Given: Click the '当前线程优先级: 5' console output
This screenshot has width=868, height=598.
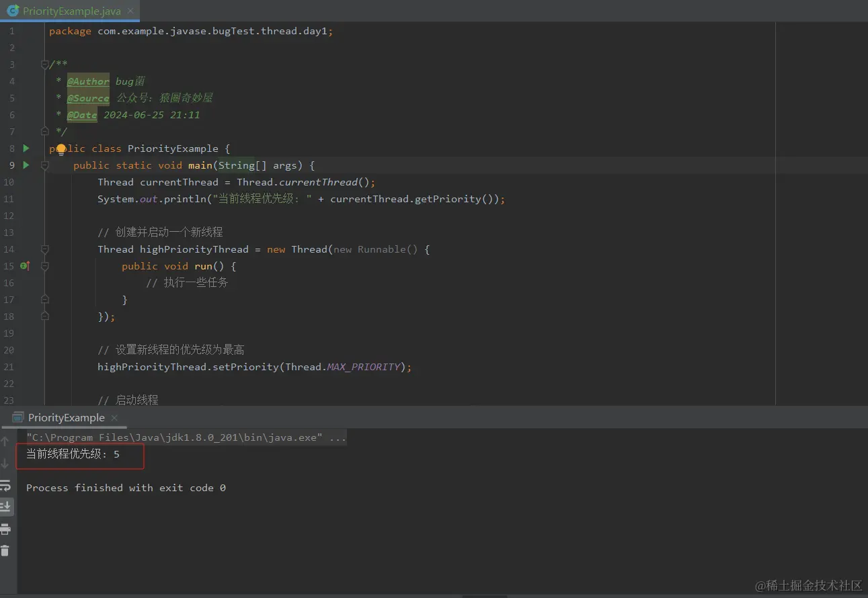Looking at the screenshot, I should [73, 454].
